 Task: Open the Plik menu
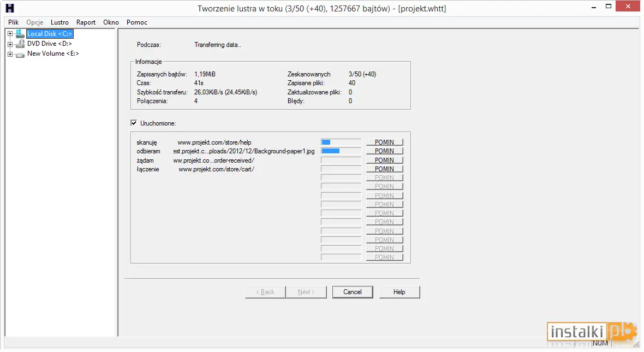point(14,22)
